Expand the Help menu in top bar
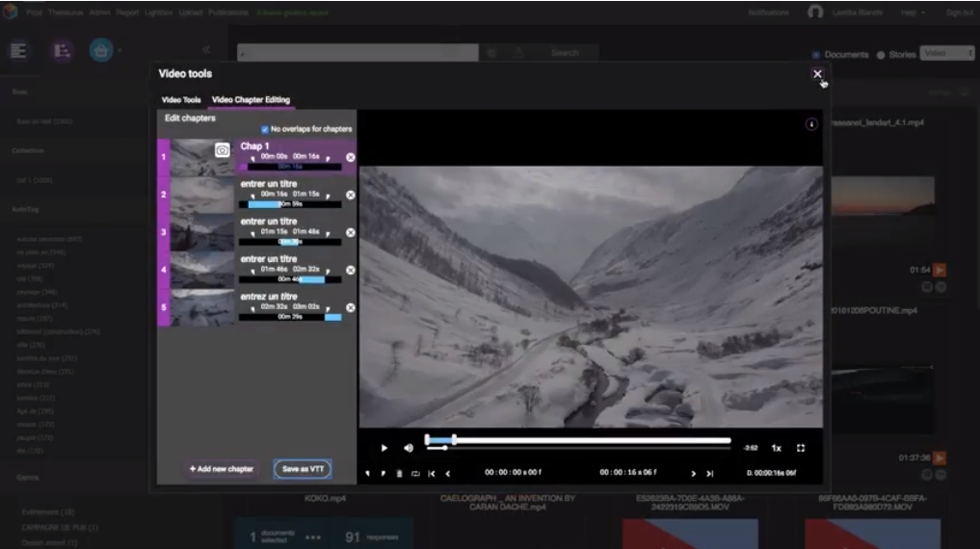 coord(912,13)
